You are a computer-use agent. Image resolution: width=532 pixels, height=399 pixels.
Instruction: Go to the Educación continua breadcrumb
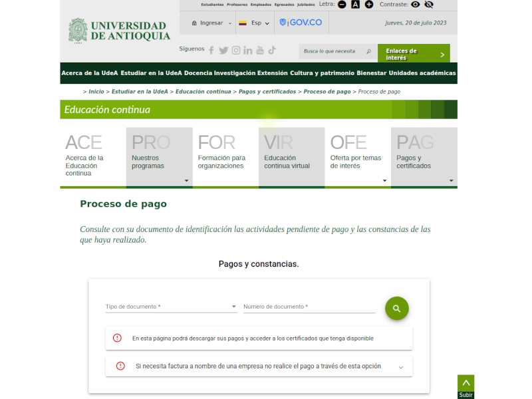tap(203, 92)
